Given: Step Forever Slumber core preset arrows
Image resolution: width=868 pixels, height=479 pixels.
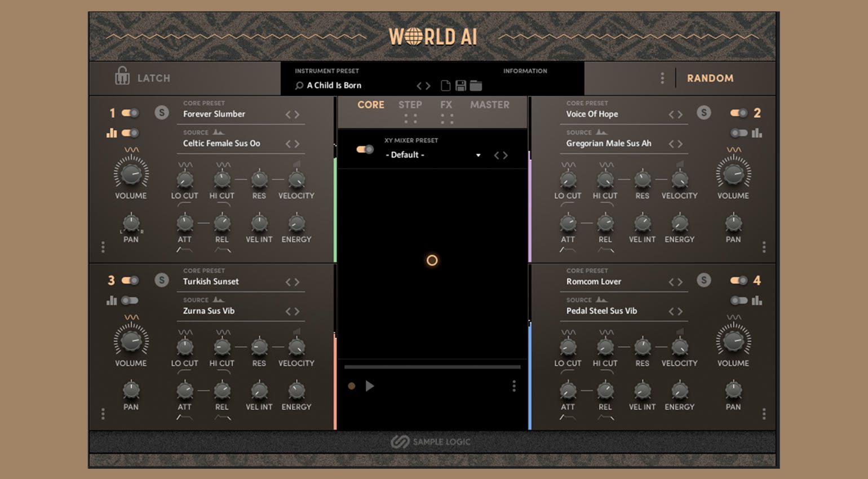Looking at the screenshot, I should (292, 114).
